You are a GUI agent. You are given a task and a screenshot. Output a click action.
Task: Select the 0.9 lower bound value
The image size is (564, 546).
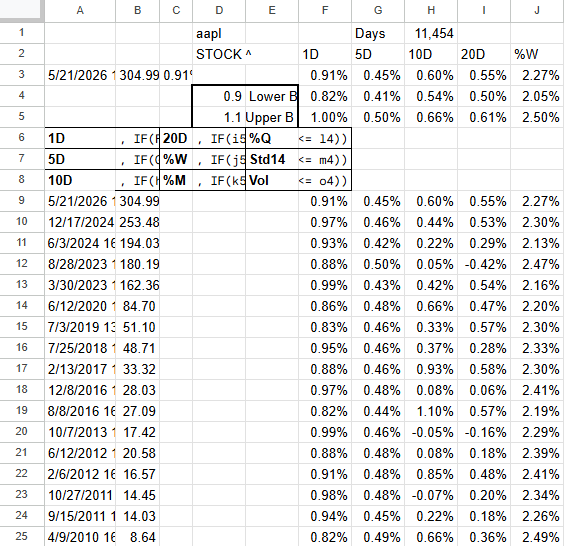point(219,96)
